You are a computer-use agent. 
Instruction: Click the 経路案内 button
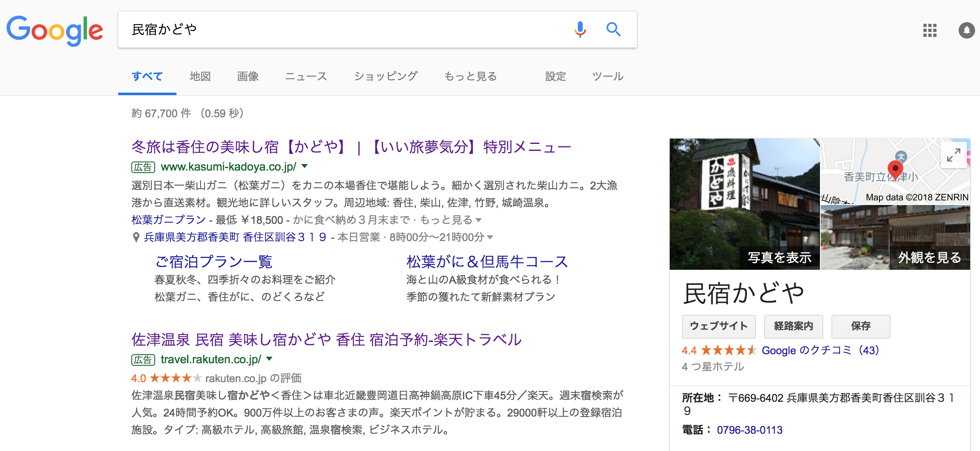point(793,326)
